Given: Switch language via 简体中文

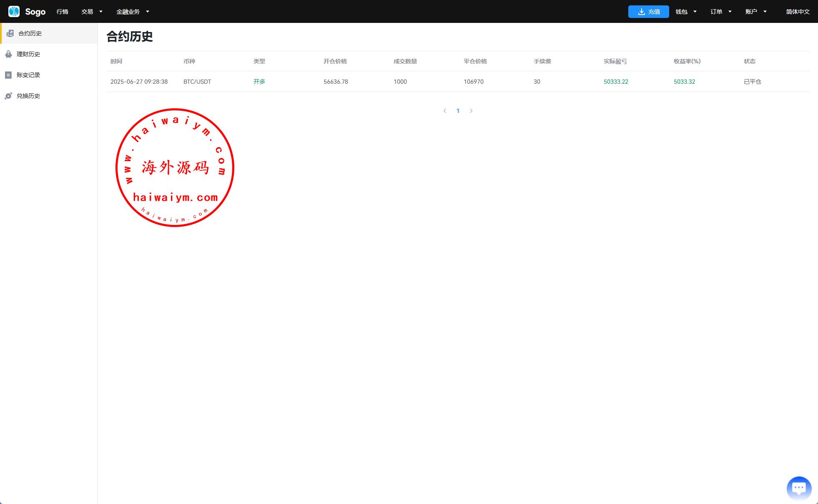Looking at the screenshot, I should click(x=797, y=12).
